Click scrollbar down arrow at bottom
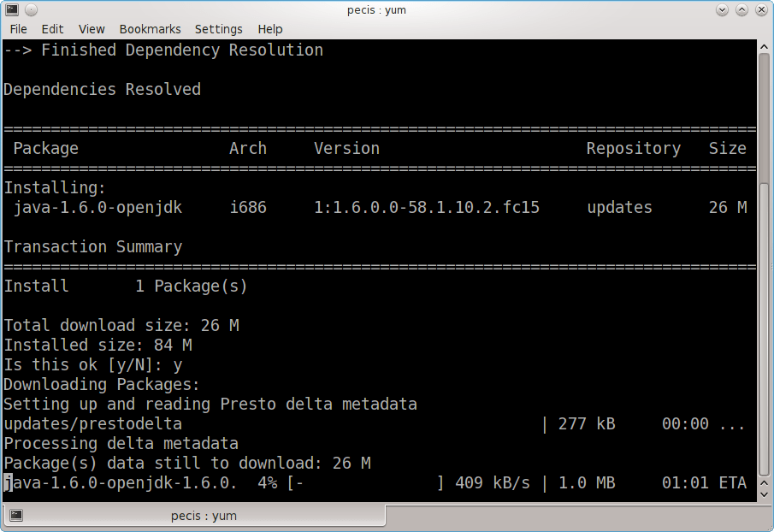This screenshot has height=532, width=774. [764, 494]
